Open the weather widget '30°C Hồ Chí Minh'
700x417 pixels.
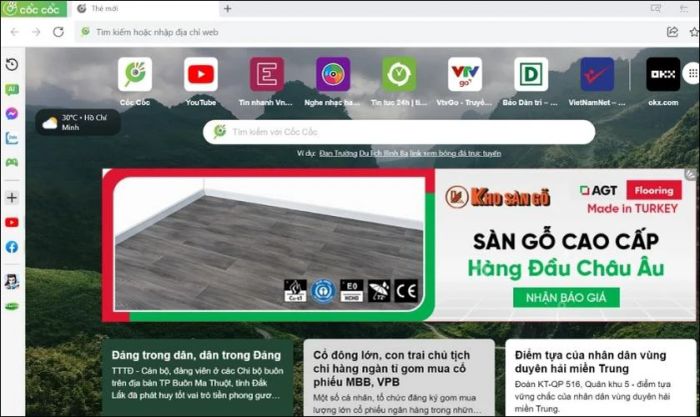[78, 122]
